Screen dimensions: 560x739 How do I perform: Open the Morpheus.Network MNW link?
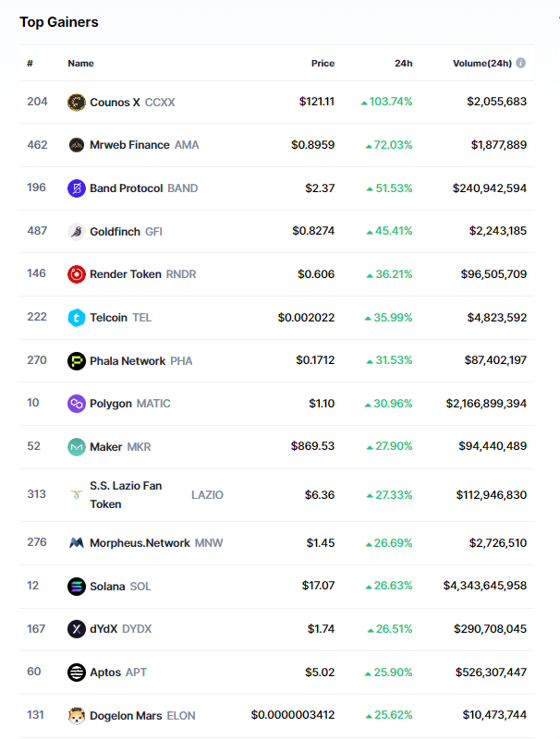[x=140, y=543]
